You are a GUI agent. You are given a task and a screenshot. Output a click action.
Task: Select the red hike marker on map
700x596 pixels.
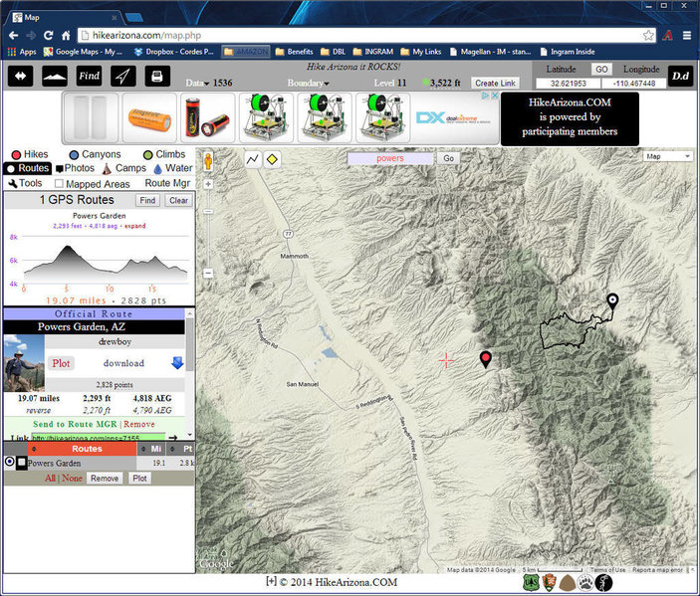485,359
